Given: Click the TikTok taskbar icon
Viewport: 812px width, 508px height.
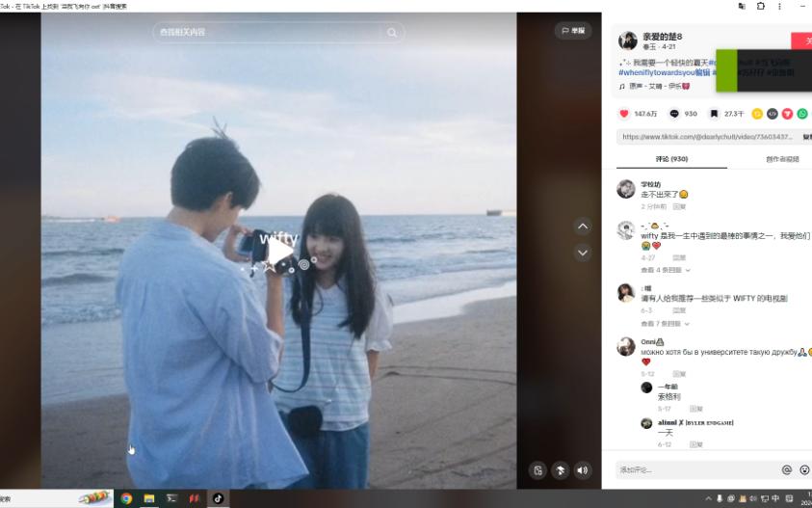Looking at the screenshot, I should pyautogui.click(x=218, y=498).
